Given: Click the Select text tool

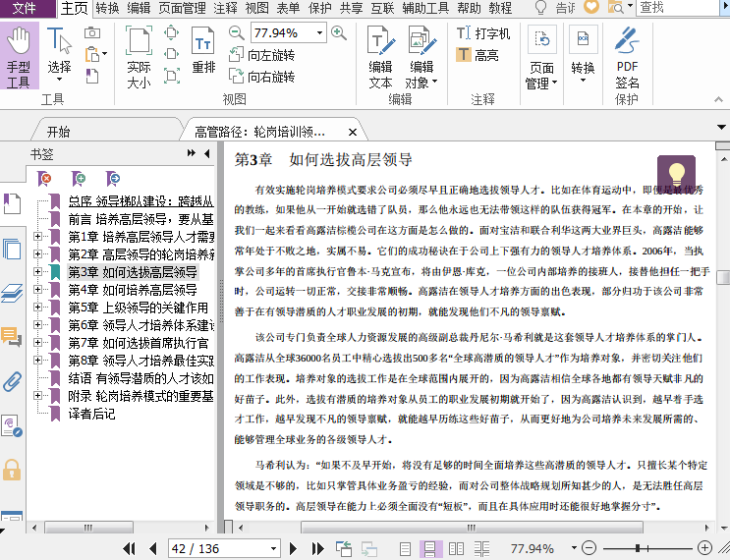Looking at the screenshot, I should pyautogui.click(x=59, y=55).
